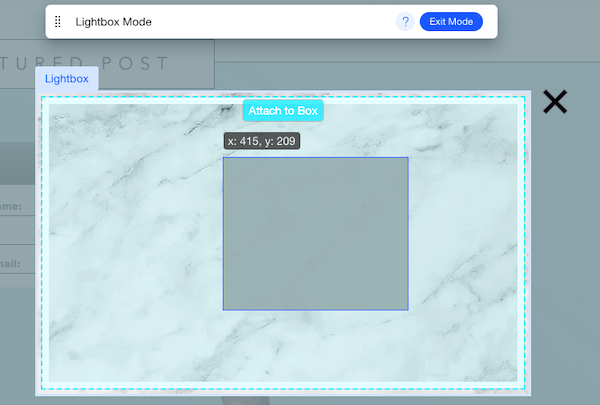
Task: Select the gray box element inside lightbox
Action: click(x=316, y=234)
